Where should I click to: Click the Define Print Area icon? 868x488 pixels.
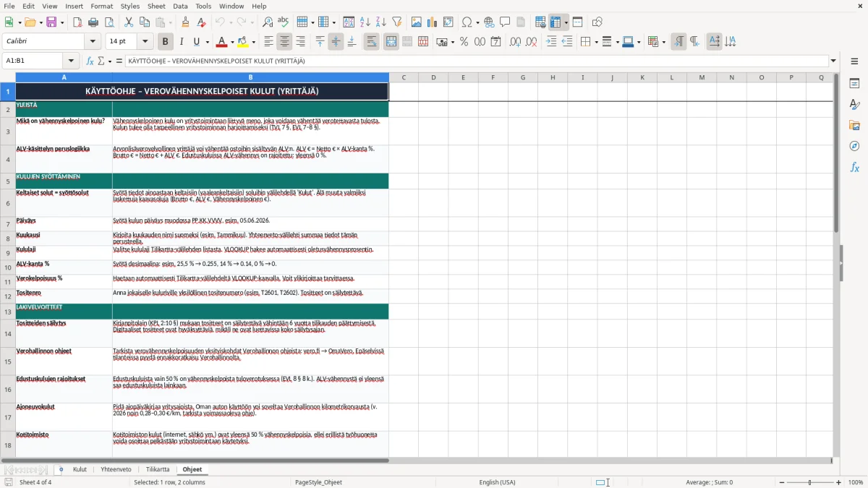click(540, 22)
